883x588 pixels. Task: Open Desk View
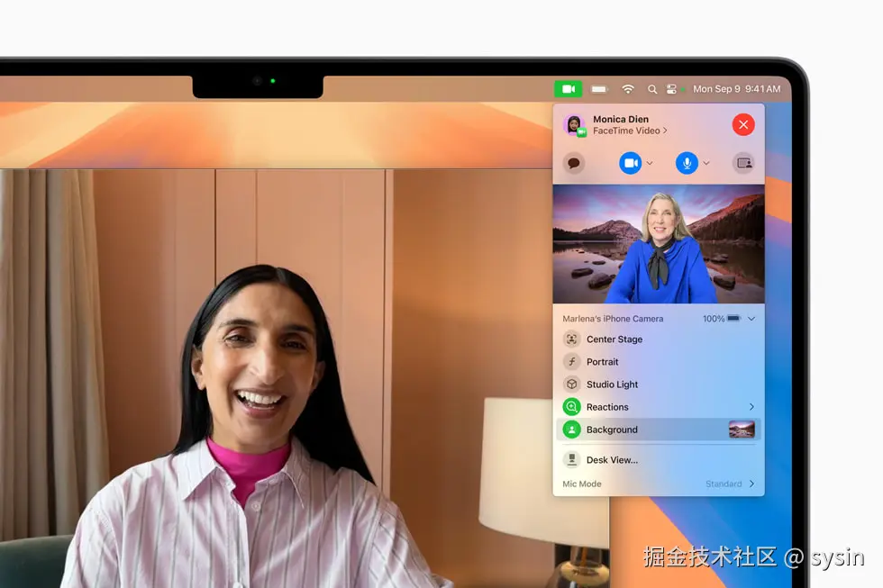point(613,460)
